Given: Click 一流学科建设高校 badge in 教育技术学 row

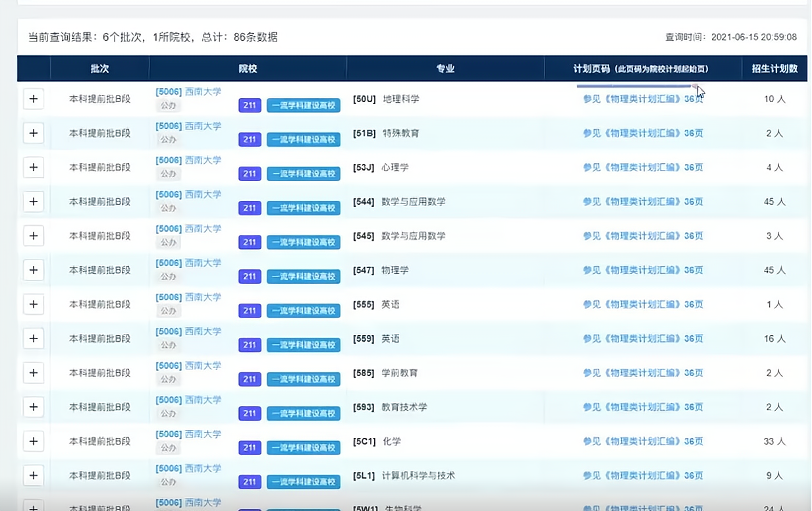Looking at the screenshot, I should 304,414.
